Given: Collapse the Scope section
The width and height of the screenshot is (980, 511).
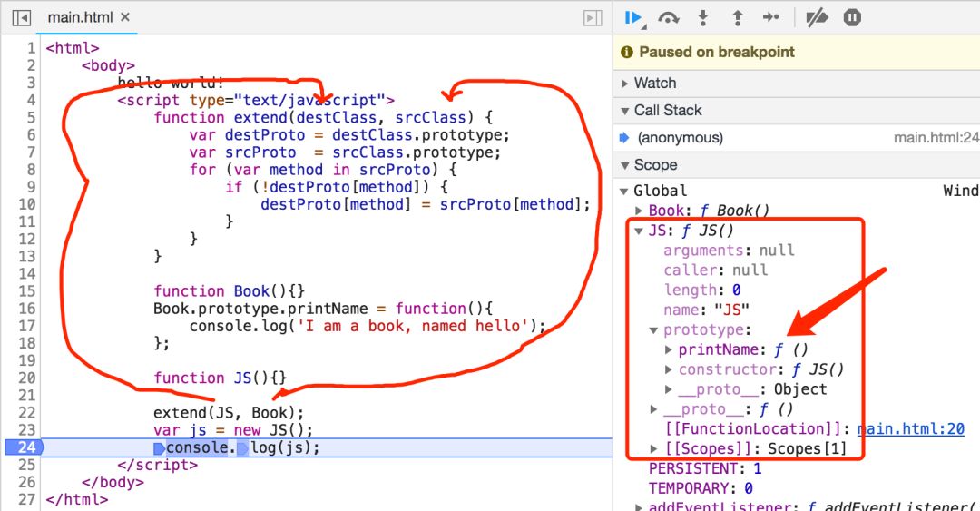Looking at the screenshot, I should click(625, 165).
